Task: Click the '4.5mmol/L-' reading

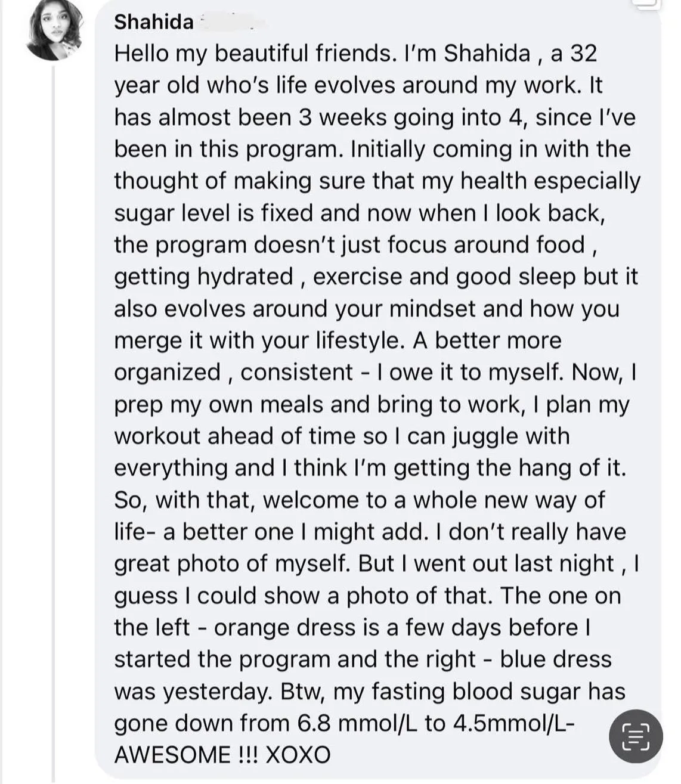Action: 515,723
